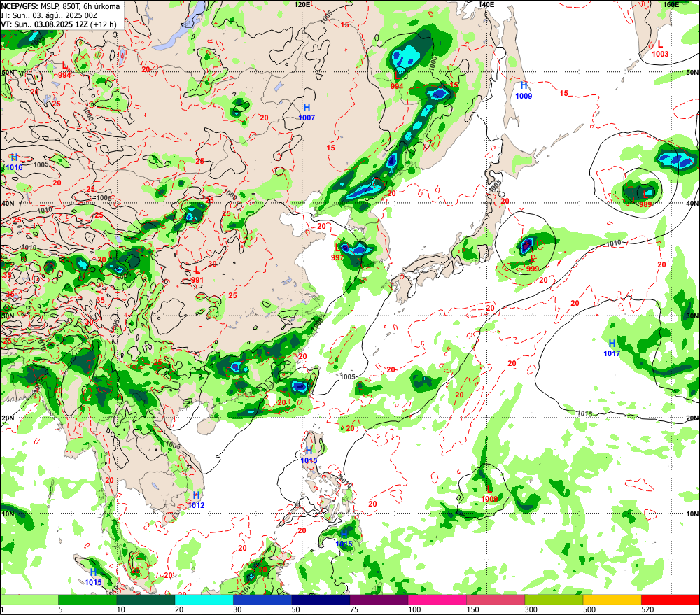Click the blue 30-50 legend swatch
This screenshot has width=700, height=615.
pyautogui.click(x=262, y=600)
